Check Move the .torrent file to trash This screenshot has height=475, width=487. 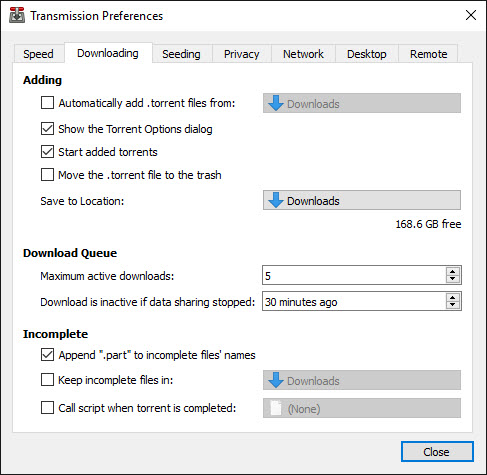[x=47, y=175]
